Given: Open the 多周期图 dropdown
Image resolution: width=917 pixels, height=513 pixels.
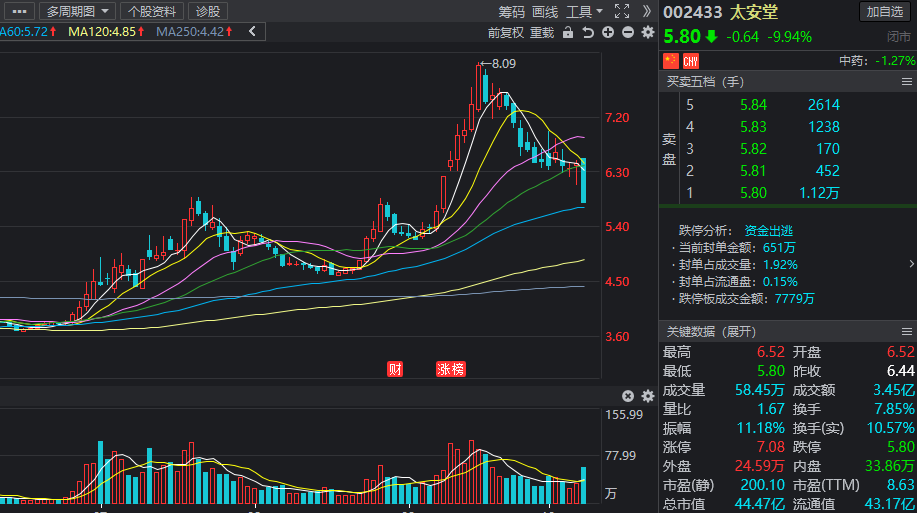Looking at the screenshot, I should coord(77,11).
